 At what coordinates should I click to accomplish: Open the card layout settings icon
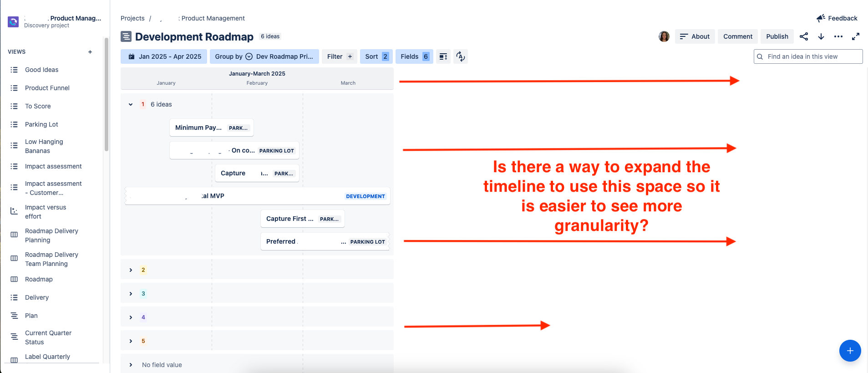point(443,56)
